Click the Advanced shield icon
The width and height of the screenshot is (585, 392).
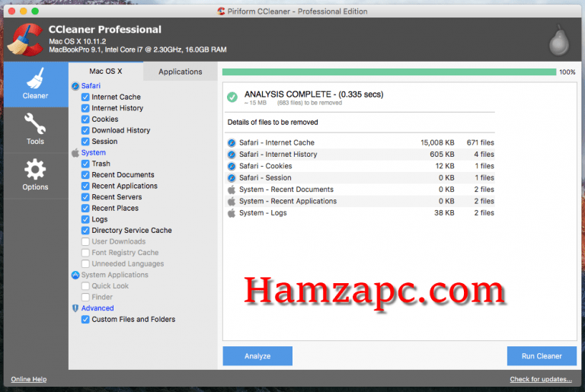pyautogui.click(x=75, y=308)
